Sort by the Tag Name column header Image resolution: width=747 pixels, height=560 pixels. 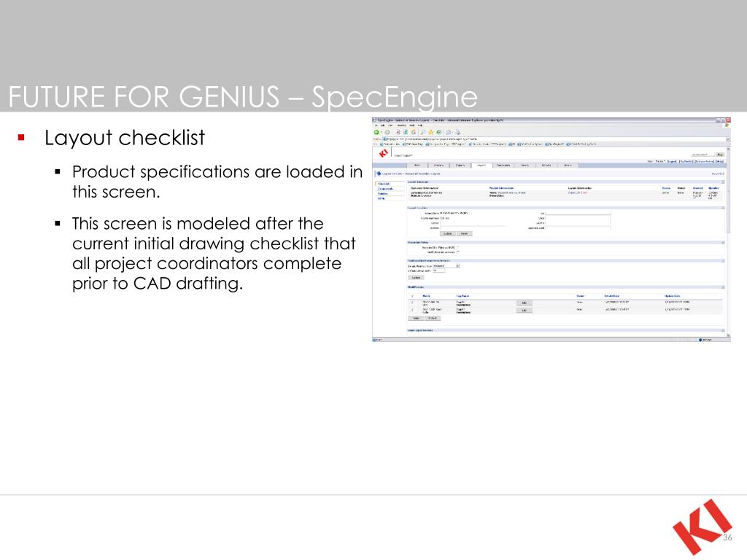(x=462, y=296)
